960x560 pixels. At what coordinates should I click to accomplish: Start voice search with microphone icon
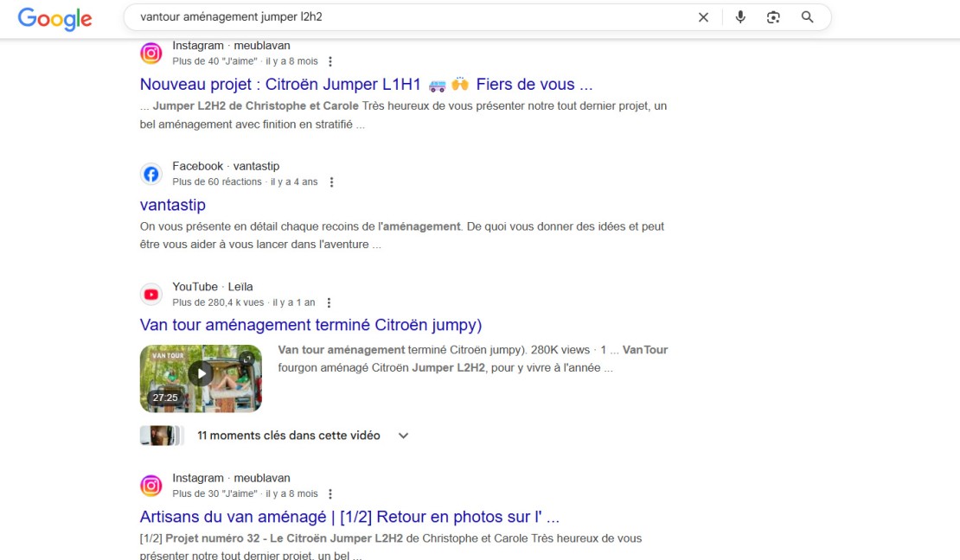coord(740,17)
